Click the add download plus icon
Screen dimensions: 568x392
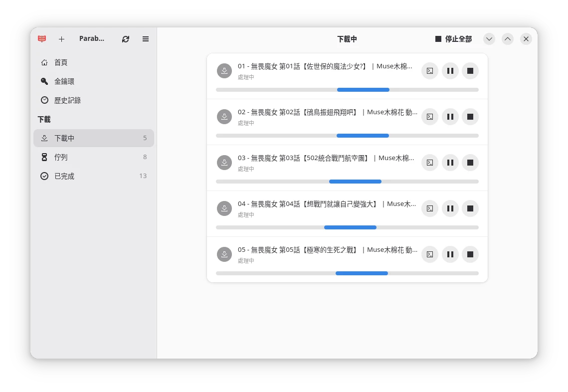pos(61,39)
